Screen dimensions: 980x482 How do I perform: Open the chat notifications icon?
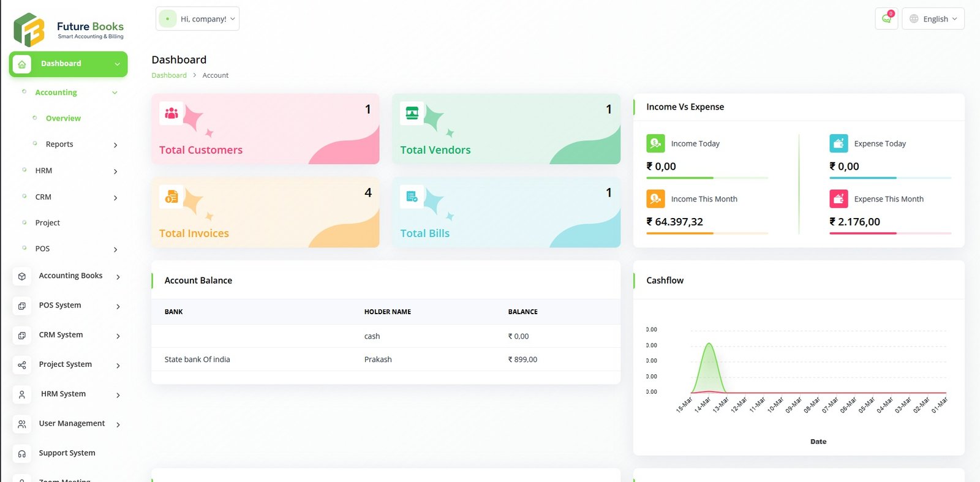(x=886, y=18)
